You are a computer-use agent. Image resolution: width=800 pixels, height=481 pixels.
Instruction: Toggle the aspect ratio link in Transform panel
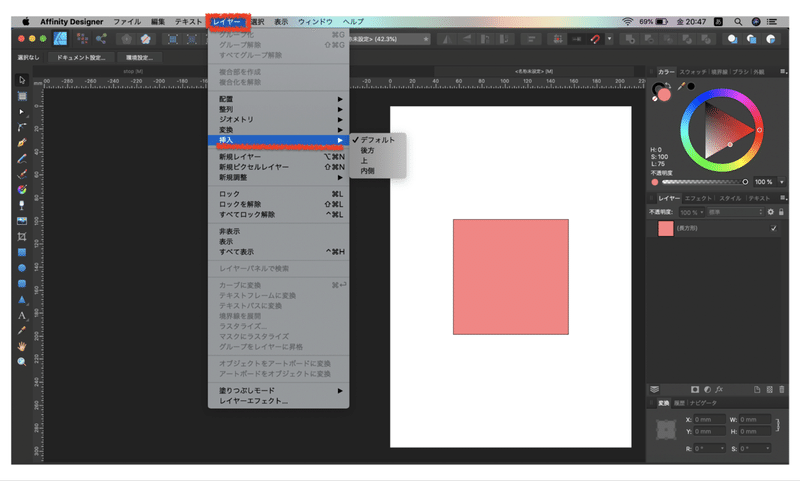[x=778, y=425]
